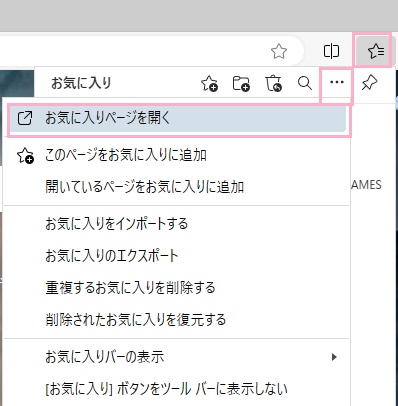Image resolution: width=398 pixels, height=406 pixels.
Task: Toggle the split screen icon
Action: [x=331, y=51]
